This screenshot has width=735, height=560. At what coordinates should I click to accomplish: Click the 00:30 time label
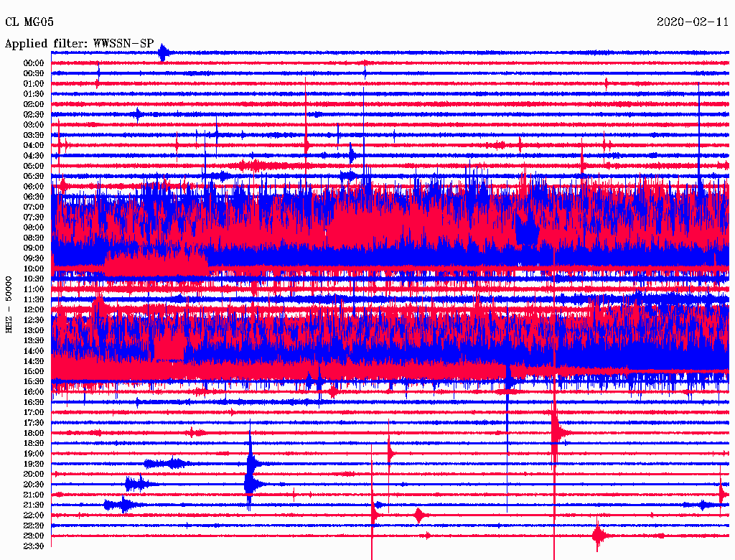coord(34,74)
